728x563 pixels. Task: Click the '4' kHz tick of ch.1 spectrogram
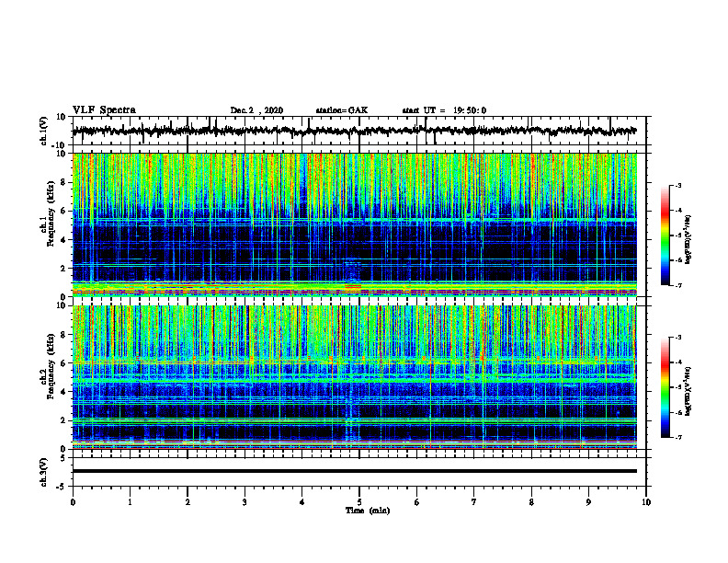click(x=65, y=240)
